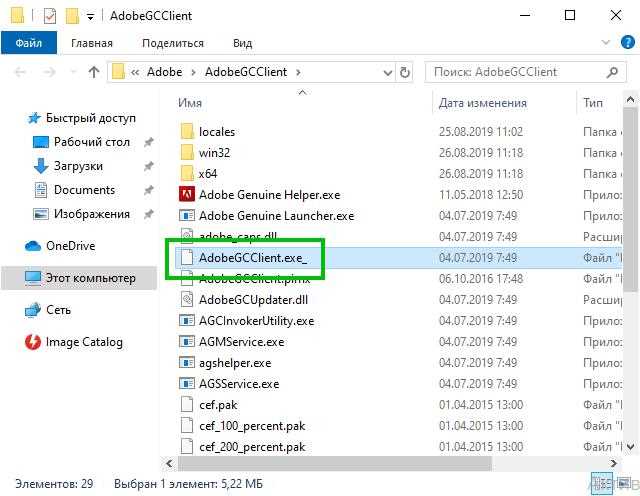Select the AdobeGCUpdater.dll file icon
Viewport: 640px width, 496px height.
click(187, 300)
